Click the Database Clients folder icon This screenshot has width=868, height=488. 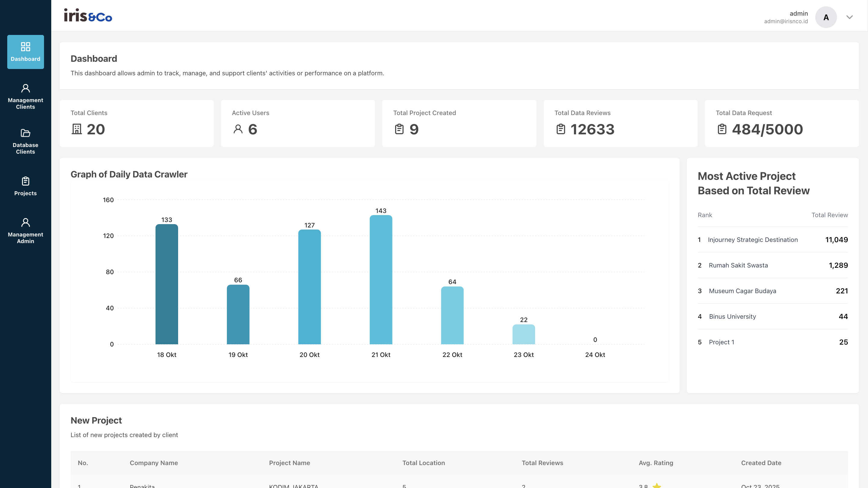25,133
